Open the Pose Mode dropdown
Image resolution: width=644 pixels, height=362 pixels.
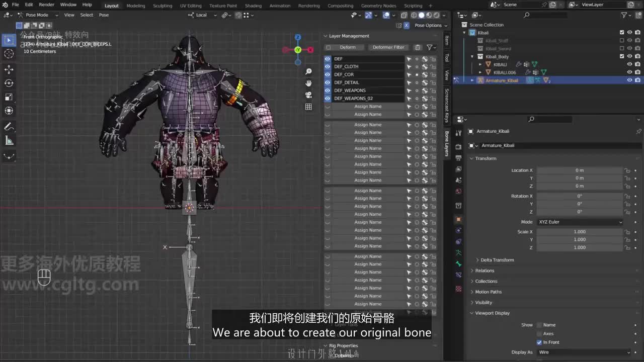[38, 15]
